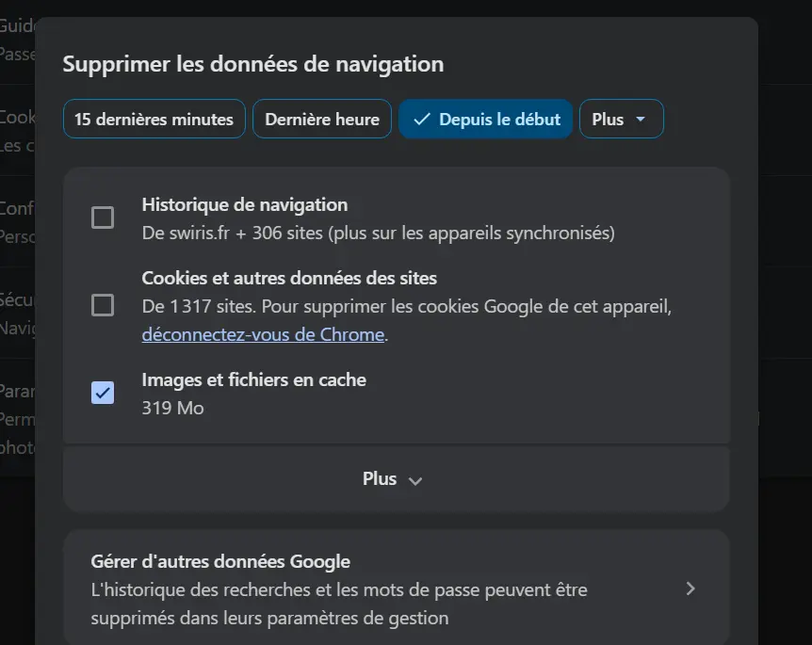
Task: Open the "déconnectez-vous de Chrome" link
Action: [x=263, y=334]
